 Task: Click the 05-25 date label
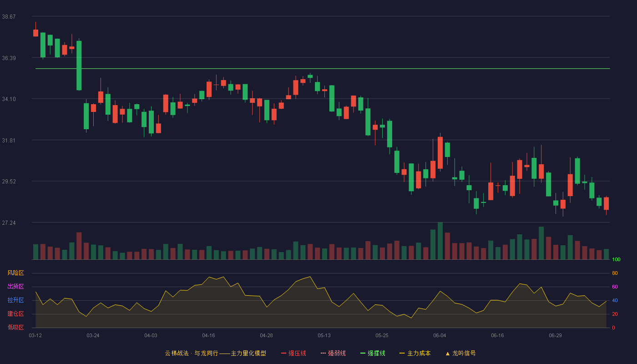pos(382,335)
